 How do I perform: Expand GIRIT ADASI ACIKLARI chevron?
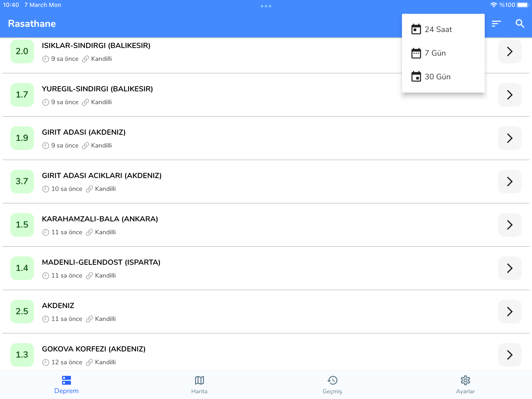(x=510, y=182)
